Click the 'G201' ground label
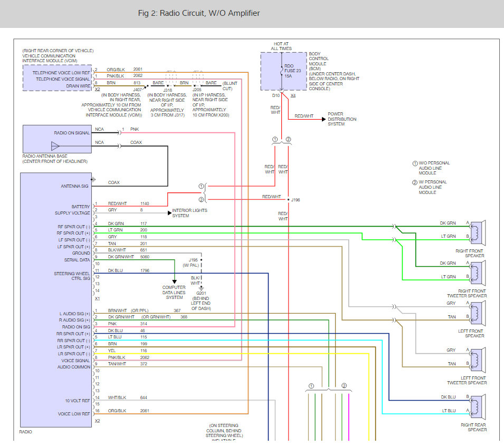The width and height of the screenshot is (504, 446). (x=201, y=293)
